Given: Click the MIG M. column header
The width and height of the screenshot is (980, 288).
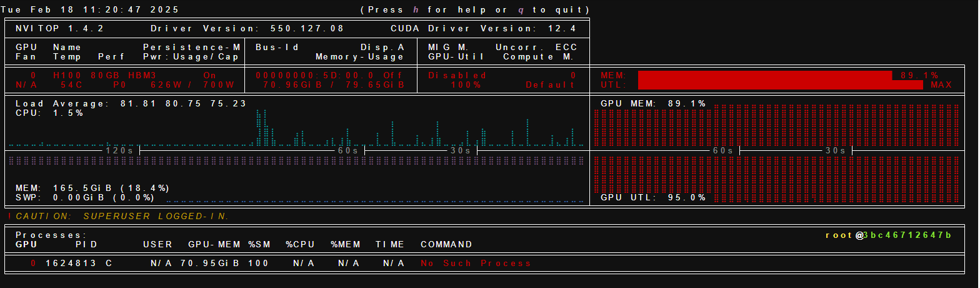Looking at the screenshot, I should pos(450,48).
